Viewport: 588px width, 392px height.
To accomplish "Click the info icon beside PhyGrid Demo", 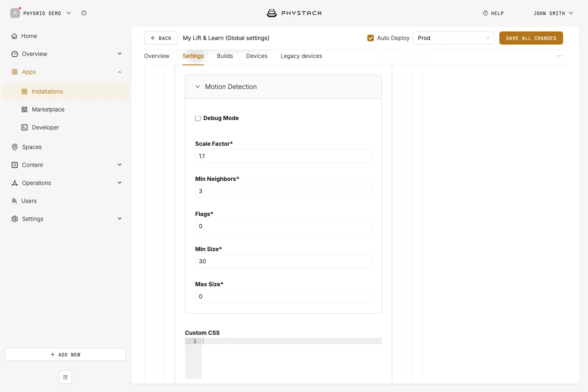I will (84, 13).
